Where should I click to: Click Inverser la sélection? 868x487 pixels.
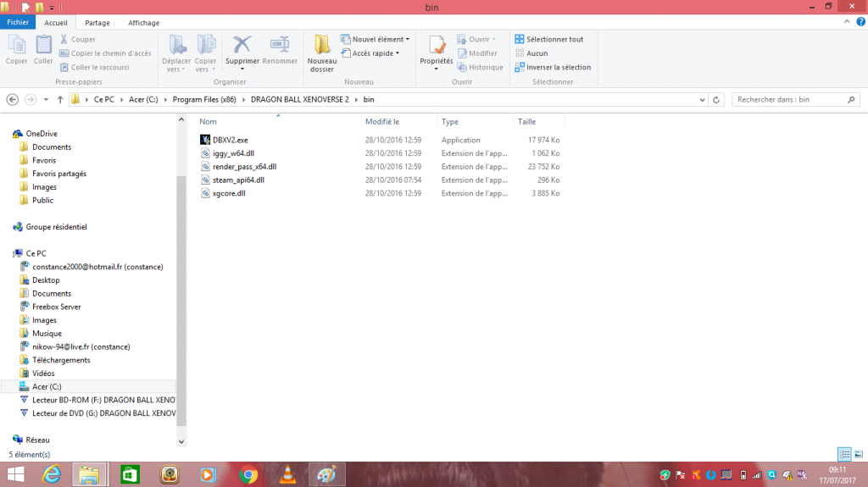click(x=553, y=67)
